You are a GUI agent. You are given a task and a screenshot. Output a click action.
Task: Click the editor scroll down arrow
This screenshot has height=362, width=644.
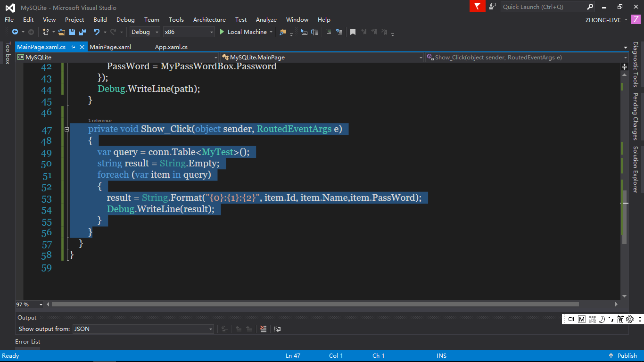point(624,296)
